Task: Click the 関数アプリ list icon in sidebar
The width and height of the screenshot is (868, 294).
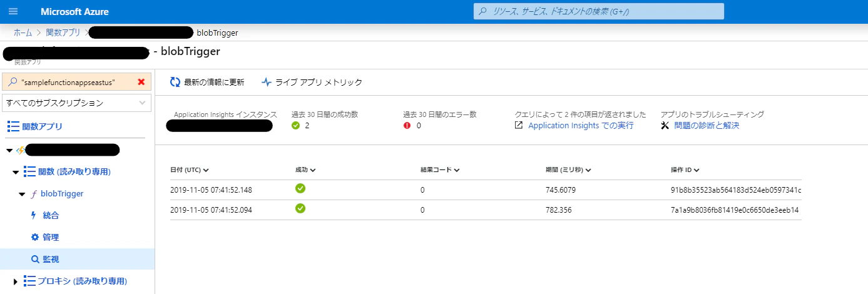Action: tap(13, 126)
